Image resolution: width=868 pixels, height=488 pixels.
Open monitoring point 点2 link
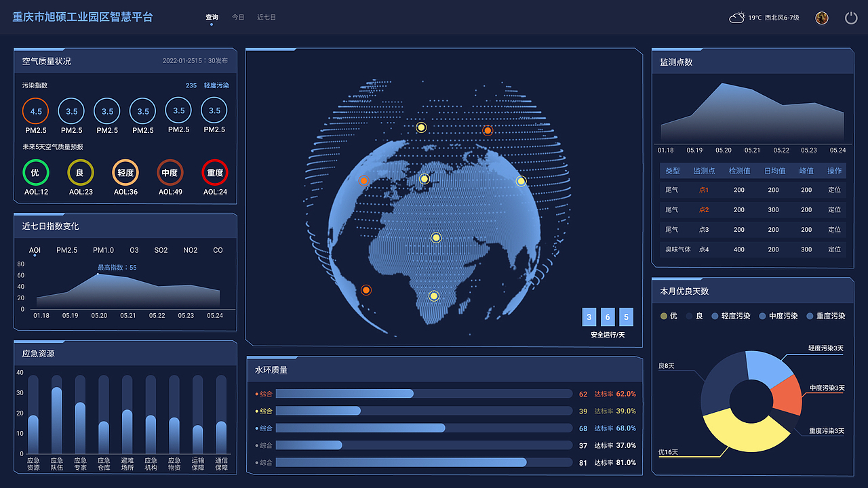[x=704, y=210]
